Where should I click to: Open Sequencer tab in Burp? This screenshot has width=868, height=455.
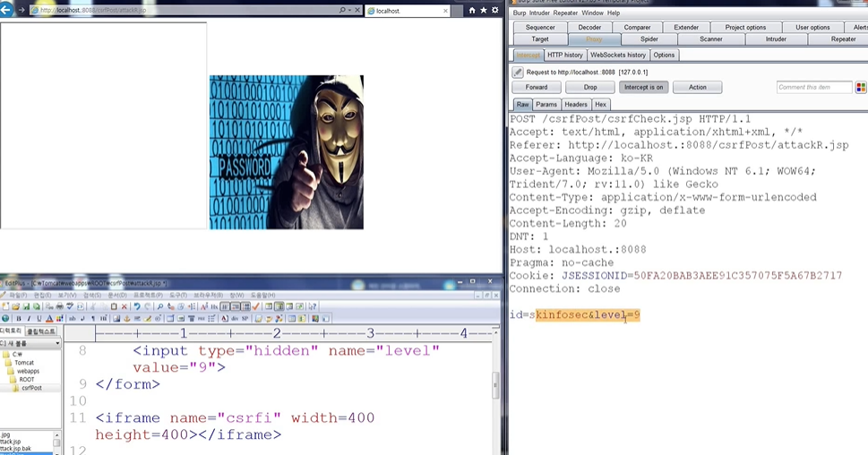tap(540, 27)
